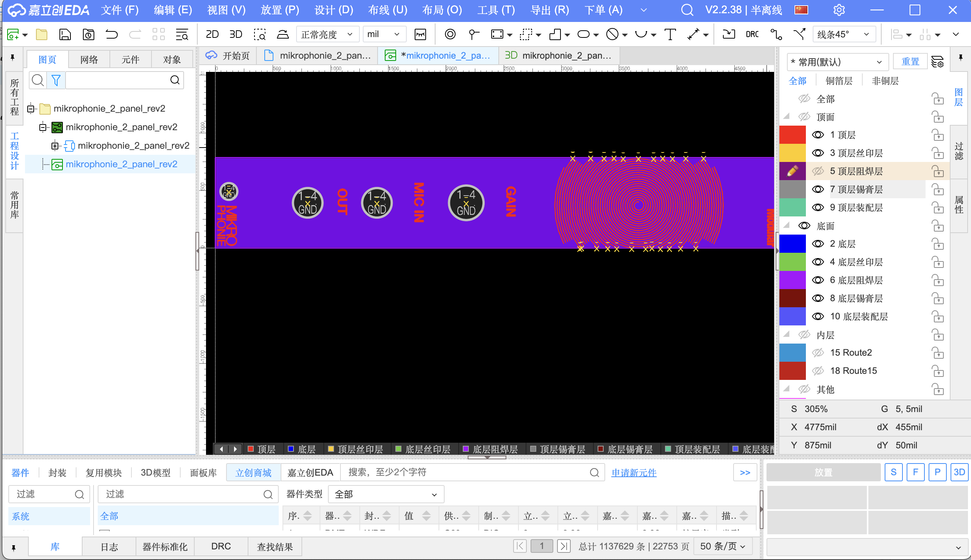Show the 5 顶层阻焊层 layer

[818, 171]
